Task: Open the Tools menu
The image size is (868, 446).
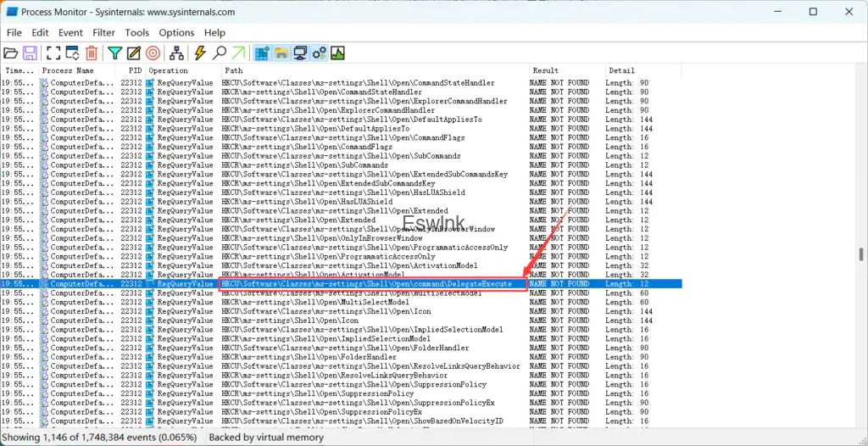Action: click(x=136, y=32)
